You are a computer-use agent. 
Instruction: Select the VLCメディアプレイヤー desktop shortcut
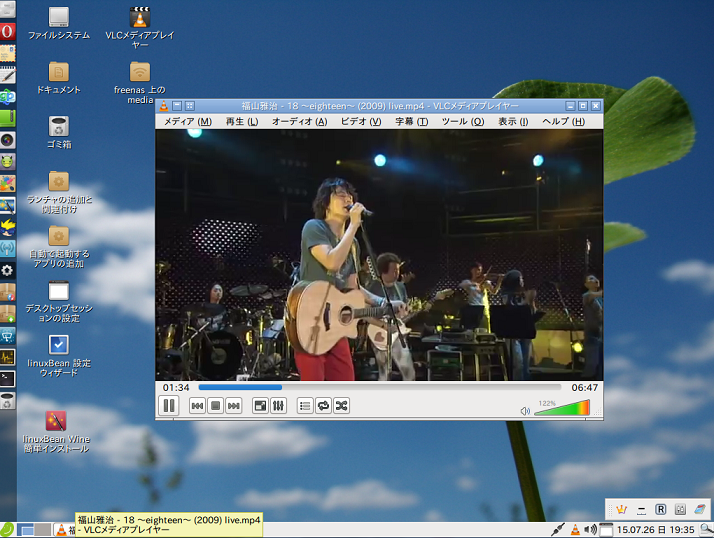[x=140, y=27]
